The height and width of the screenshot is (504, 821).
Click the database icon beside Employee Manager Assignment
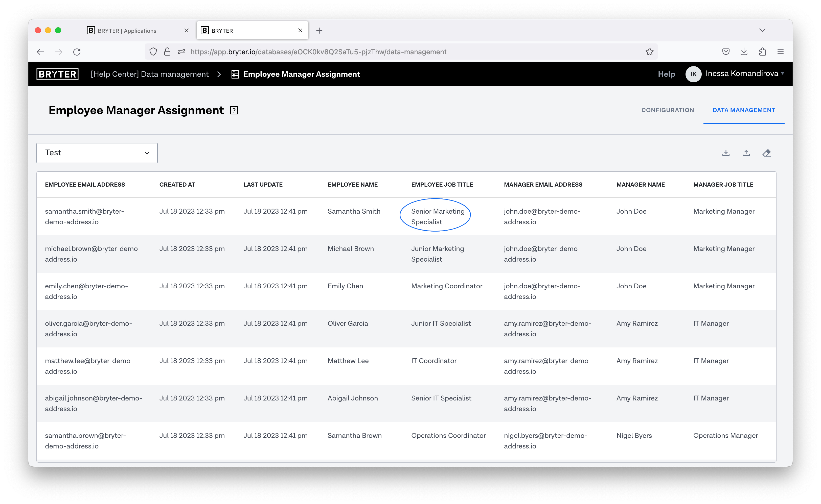click(236, 74)
